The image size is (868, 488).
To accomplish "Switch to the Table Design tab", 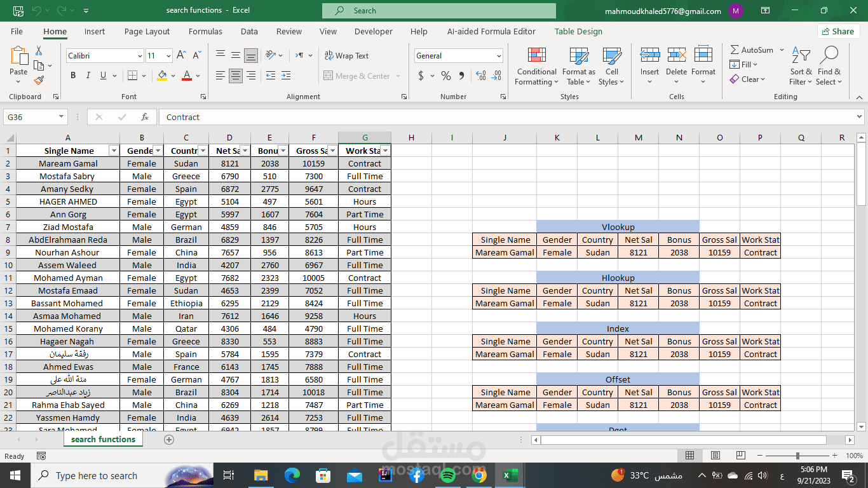I will [578, 31].
